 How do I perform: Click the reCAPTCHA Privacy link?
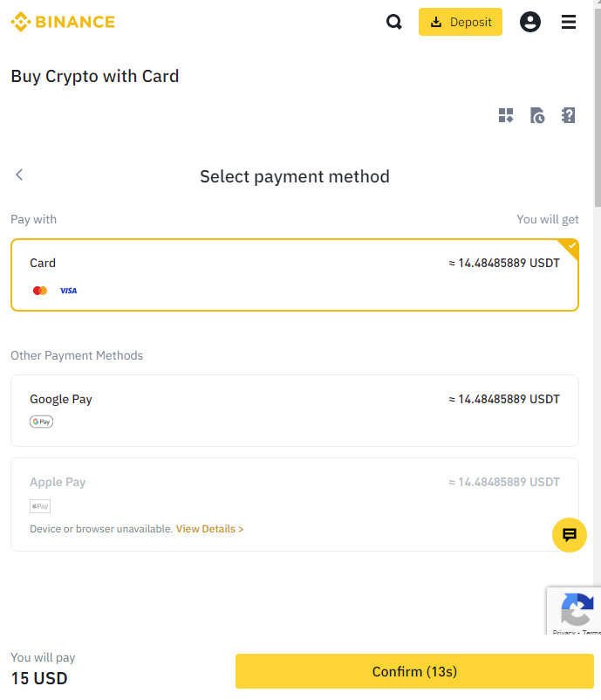click(x=563, y=632)
